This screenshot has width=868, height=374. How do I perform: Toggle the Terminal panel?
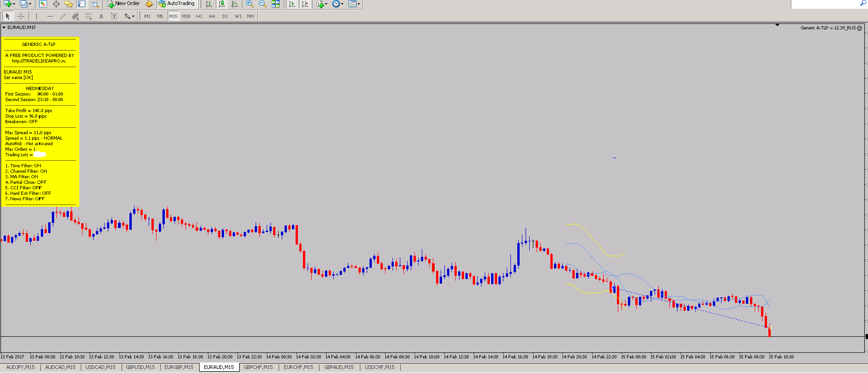(x=82, y=4)
